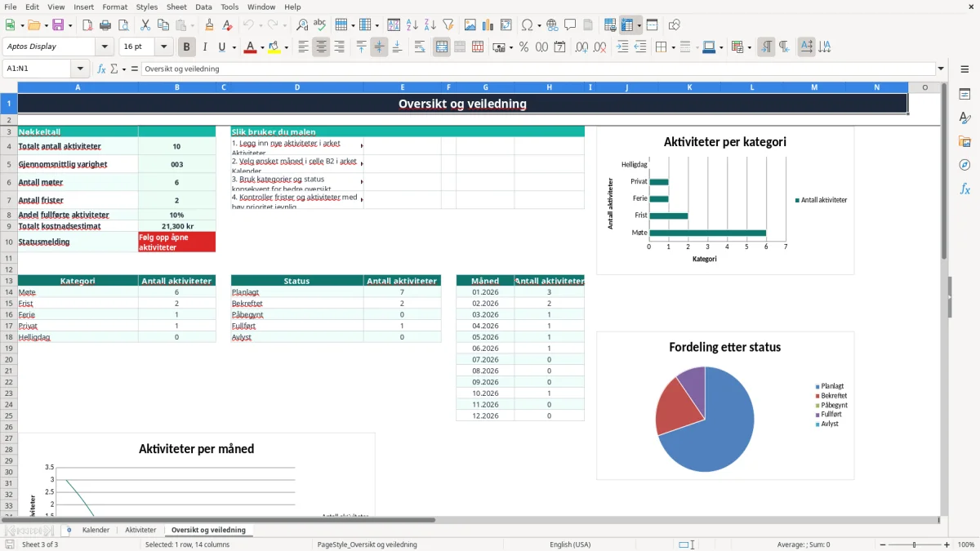Toggle Align Right
This screenshot has width=980, height=551.
339,47
